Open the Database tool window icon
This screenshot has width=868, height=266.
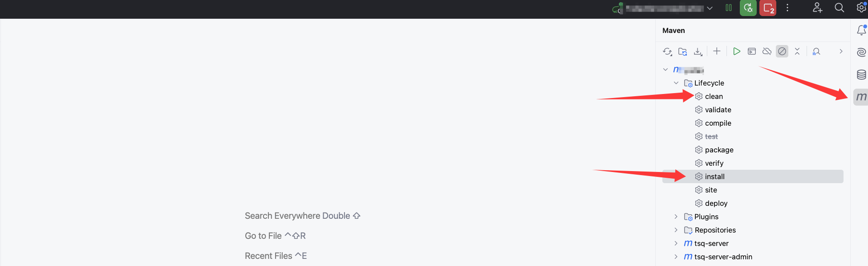(861, 74)
